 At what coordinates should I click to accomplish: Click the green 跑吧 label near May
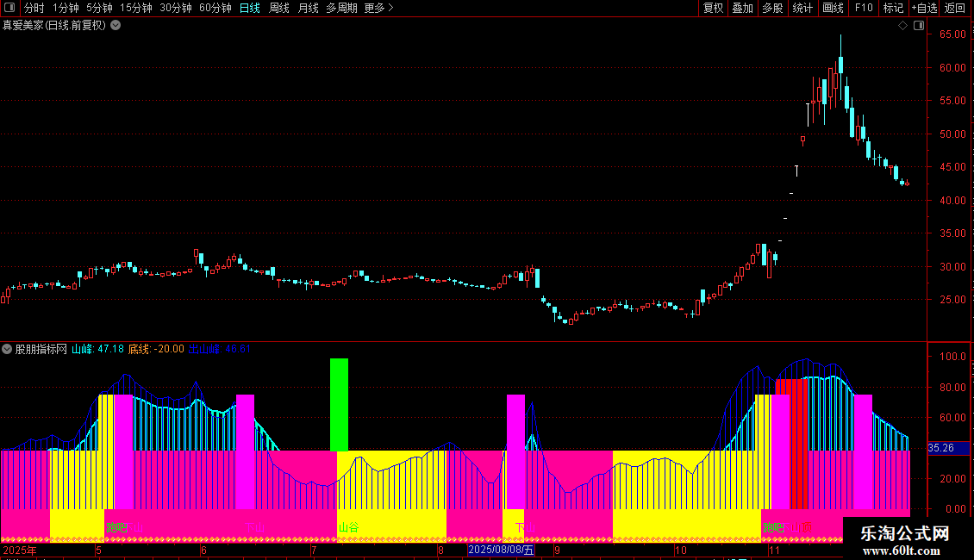[x=116, y=528]
